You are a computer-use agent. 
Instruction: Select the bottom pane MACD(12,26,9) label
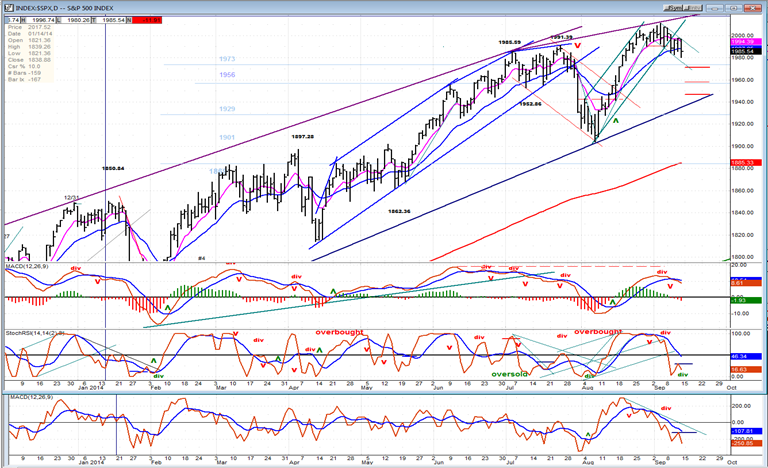coord(27,397)
